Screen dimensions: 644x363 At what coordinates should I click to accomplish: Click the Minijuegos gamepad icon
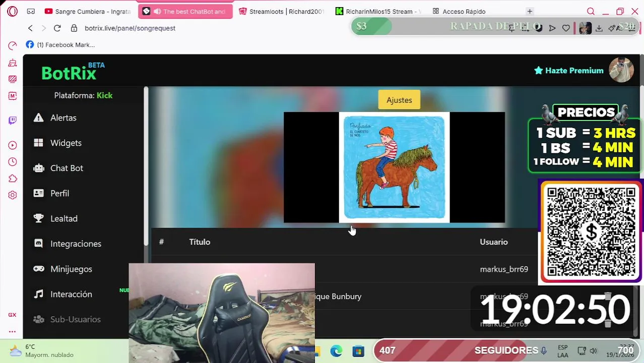38,269
